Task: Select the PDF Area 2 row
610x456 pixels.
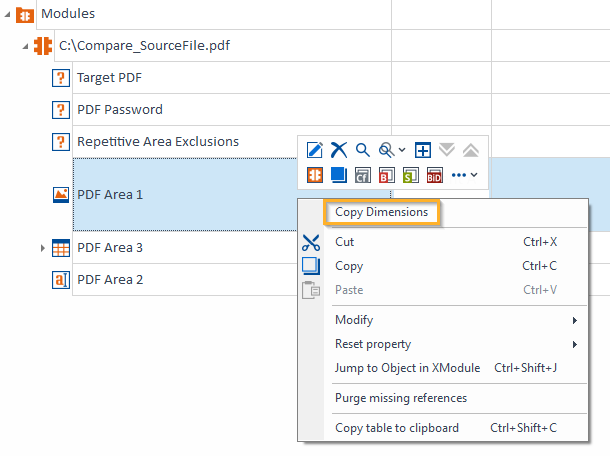Action: (x=110, y=279)
